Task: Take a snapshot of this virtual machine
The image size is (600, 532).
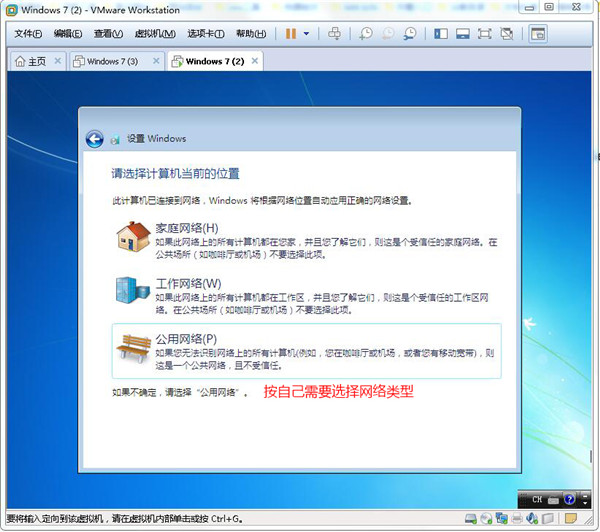Action: [366, 34]
